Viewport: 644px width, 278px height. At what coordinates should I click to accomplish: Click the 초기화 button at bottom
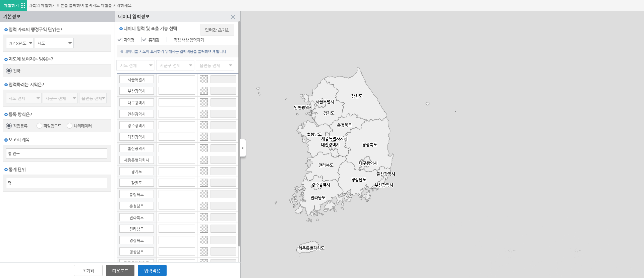click(x=88, y=271)
